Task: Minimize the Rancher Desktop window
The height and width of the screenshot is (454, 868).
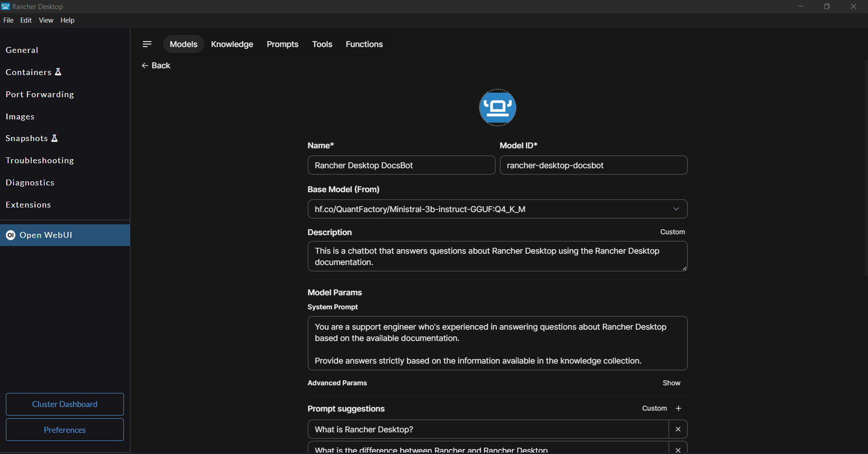Action: (x=801, y=6)
